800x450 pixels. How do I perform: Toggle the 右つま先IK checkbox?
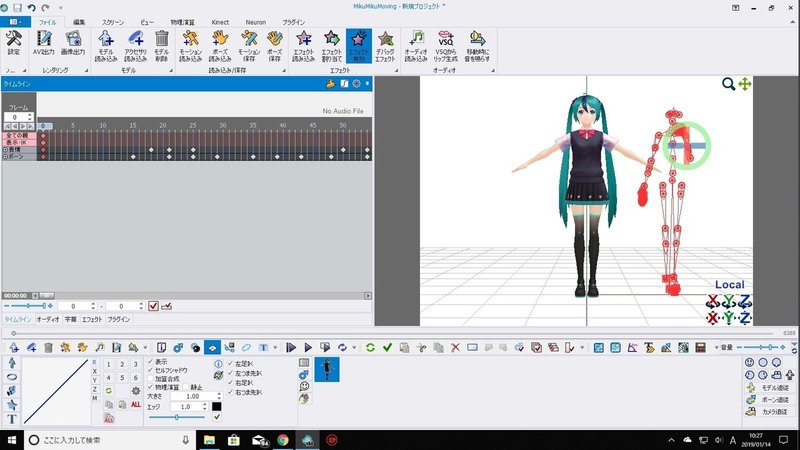point(230,392)
